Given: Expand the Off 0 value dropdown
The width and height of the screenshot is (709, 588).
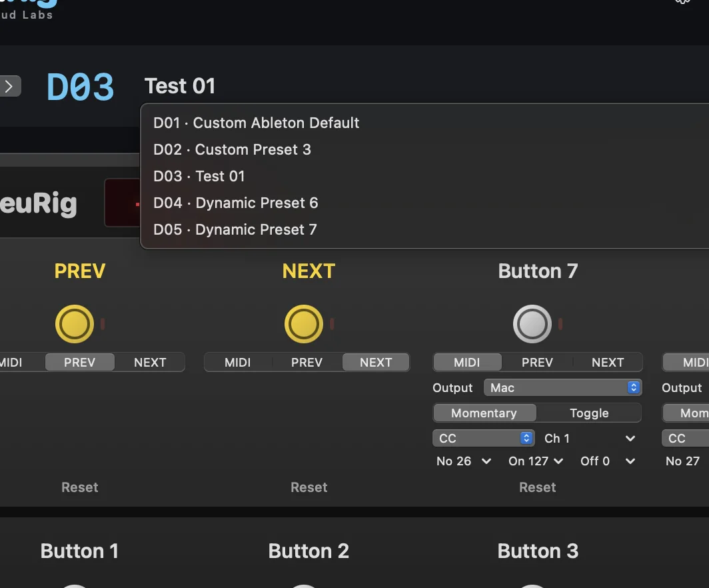Looking at the screenshot, I should point(608,461).
